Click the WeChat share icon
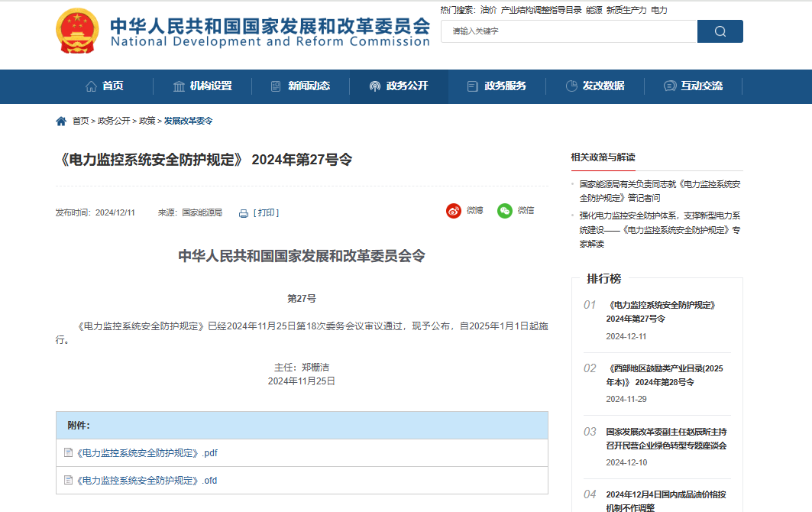The width and height of the screenshot is (812, 512). pyautogui.click(x=505, y=211)
